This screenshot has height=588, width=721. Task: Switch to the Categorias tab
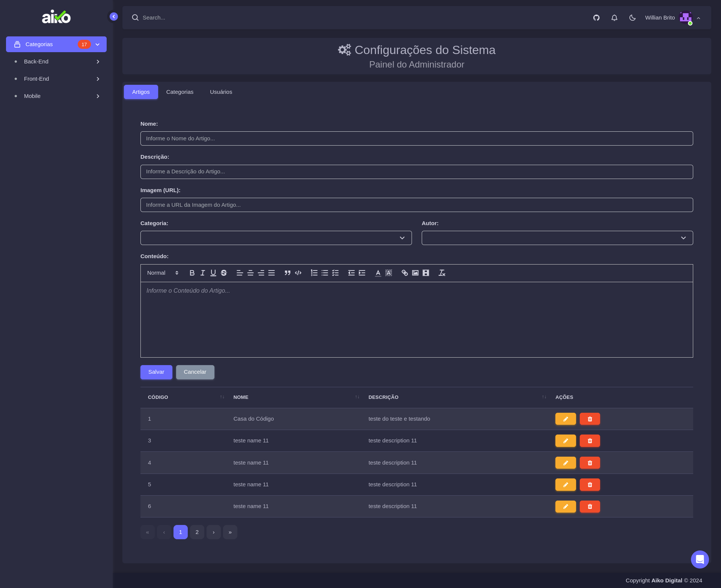tap(180, 92)
